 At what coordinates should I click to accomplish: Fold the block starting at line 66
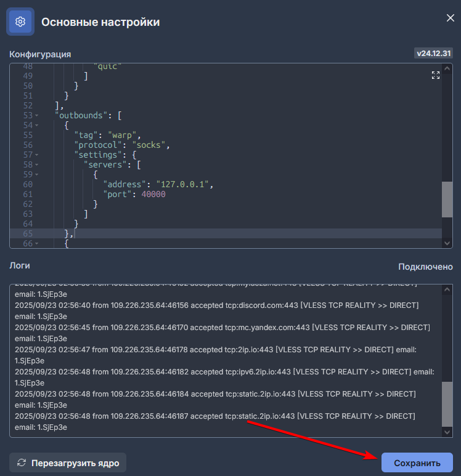click(36, 244)
